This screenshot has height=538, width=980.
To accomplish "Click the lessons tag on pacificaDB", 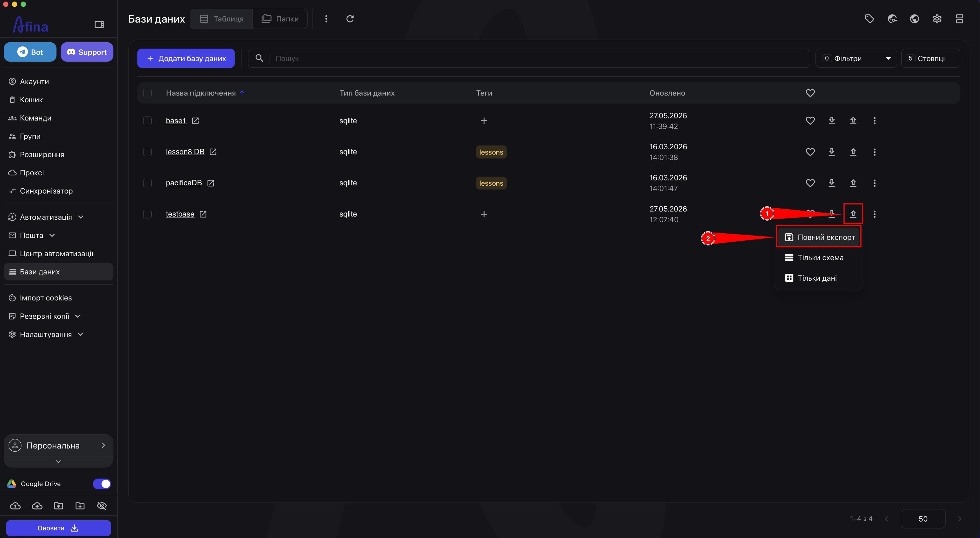I will click(491, 183).
